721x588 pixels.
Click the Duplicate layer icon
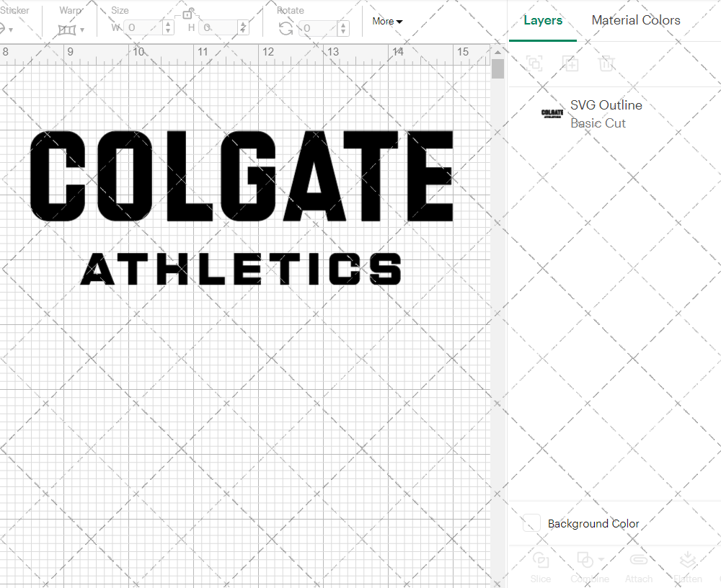point(570,63)
